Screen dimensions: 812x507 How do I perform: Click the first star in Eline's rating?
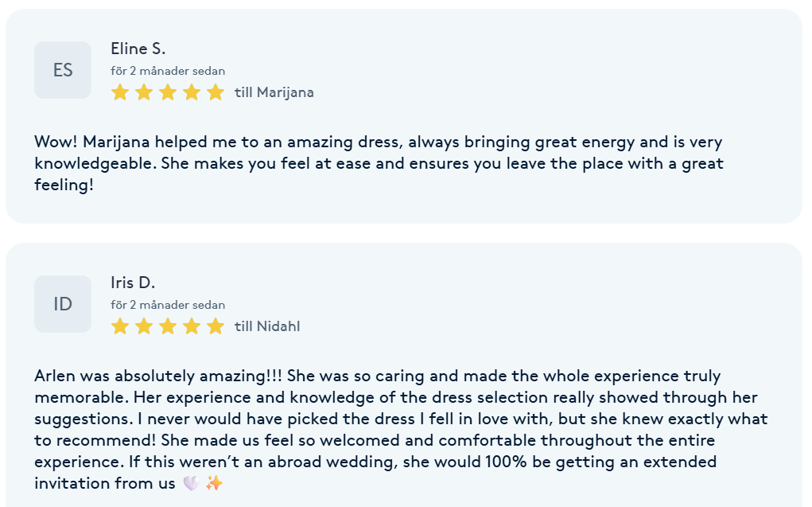(120, 92)
